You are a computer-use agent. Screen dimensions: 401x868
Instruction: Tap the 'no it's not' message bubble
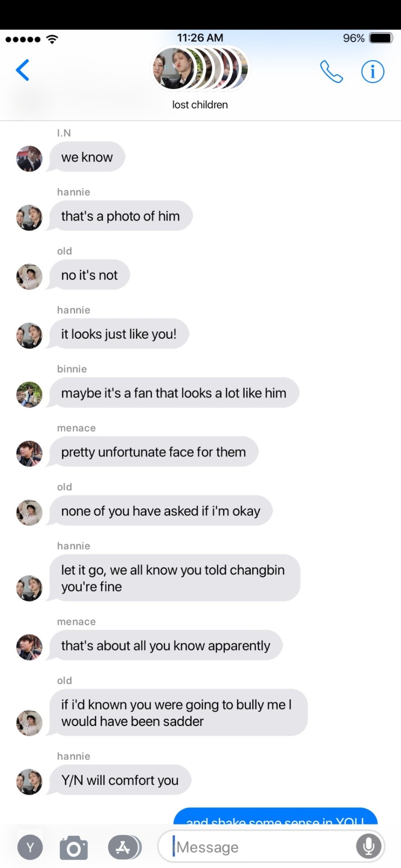point(90,275)
